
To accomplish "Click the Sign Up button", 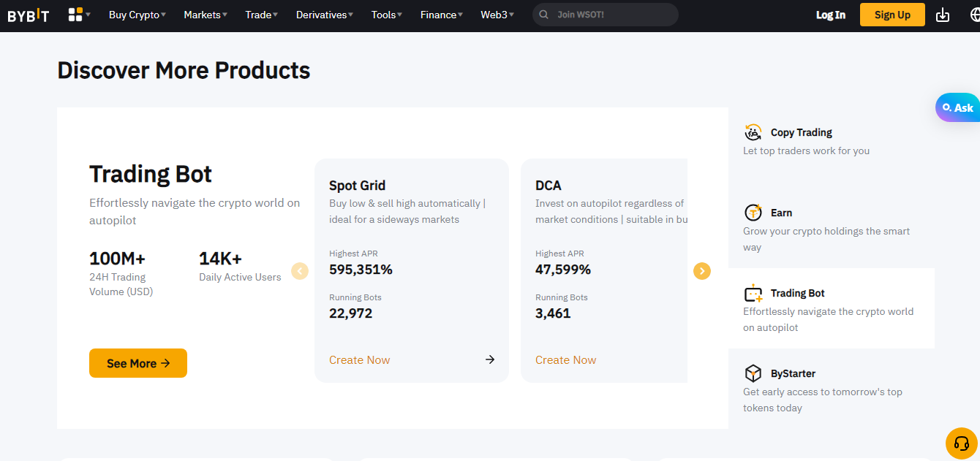I will (892, 15).
